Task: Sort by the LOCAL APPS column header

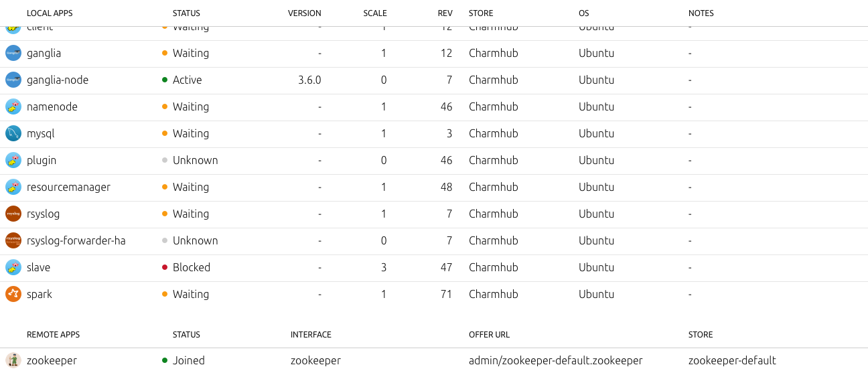Action: (50, 13)
